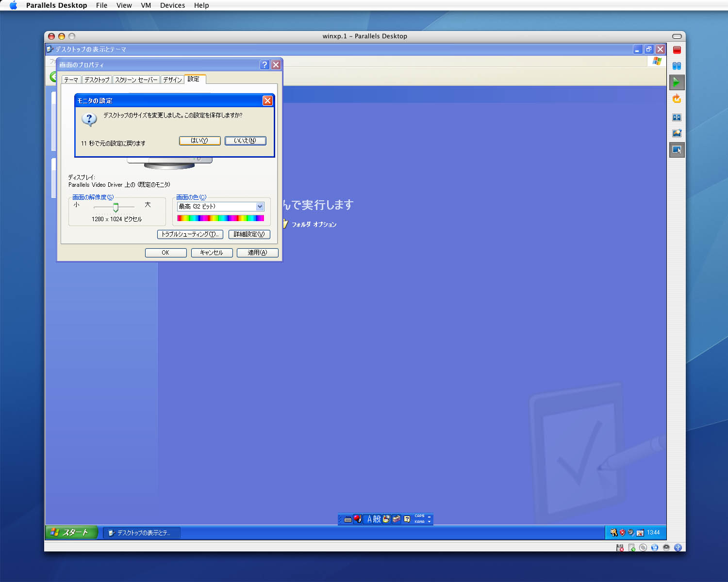728x582 pixels.
Task: Click the red security shield tray icon
Action: [x=622, y=533]
